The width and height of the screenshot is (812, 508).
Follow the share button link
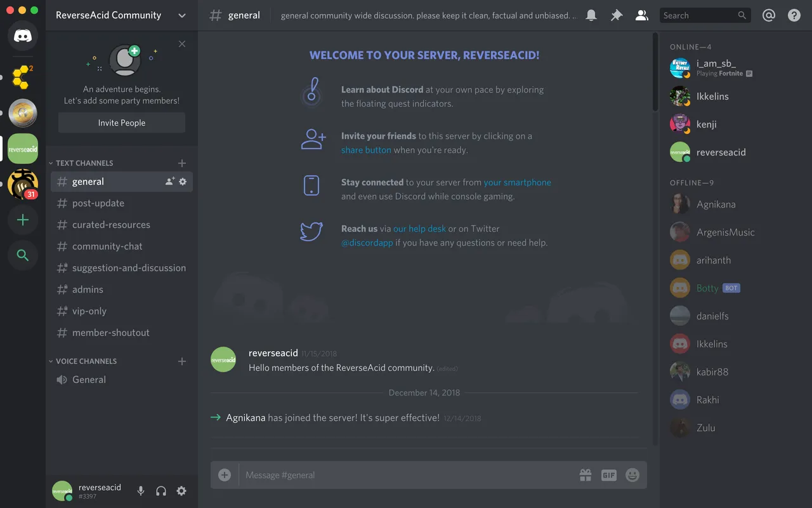366,150
